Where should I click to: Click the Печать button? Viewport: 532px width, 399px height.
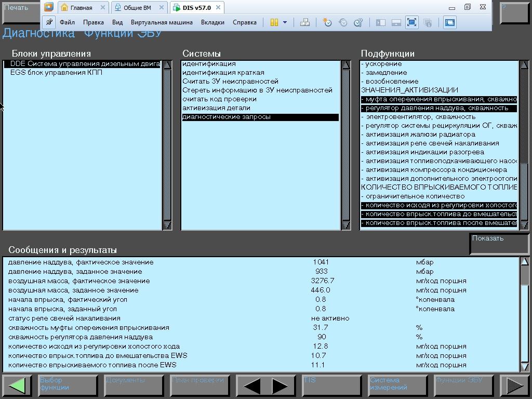[x=20, y=12]
